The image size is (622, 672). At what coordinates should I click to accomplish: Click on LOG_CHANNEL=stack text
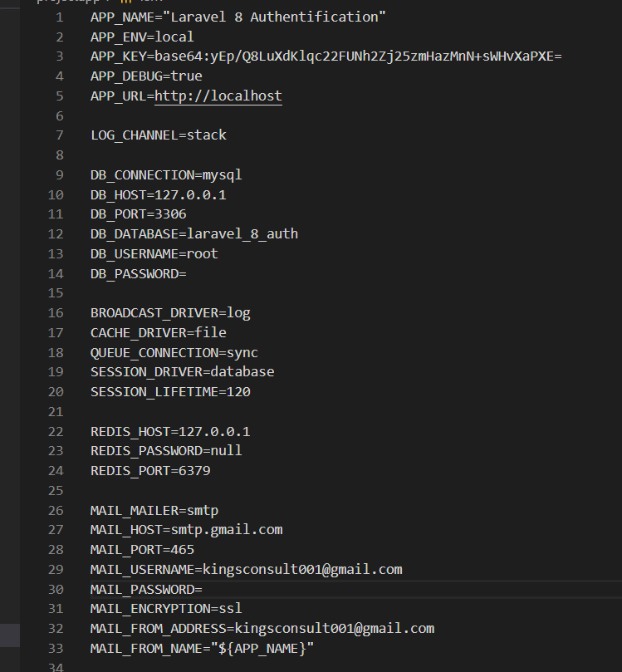click(x=158, y=135)
